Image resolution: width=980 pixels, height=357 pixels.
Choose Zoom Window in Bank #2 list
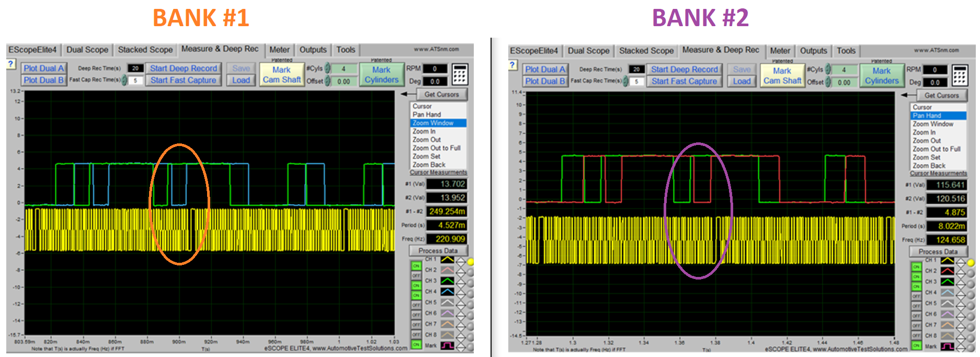coord(939,124)
